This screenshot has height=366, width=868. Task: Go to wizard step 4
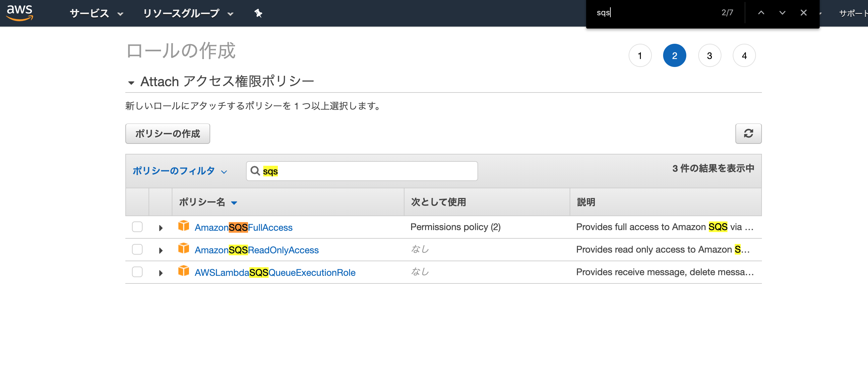tap(744, 56)
